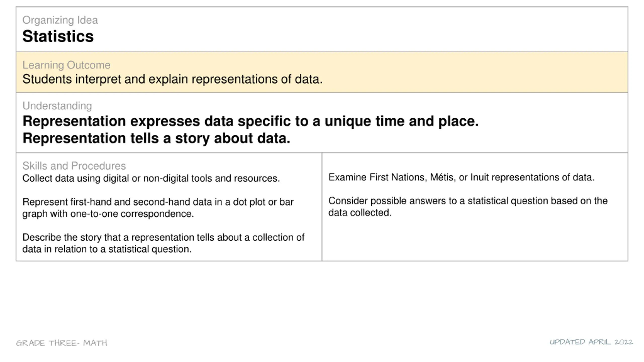Click 'UPDATED APRIL 2022' footer text
The image size is (644, 362).
point(591,342)
